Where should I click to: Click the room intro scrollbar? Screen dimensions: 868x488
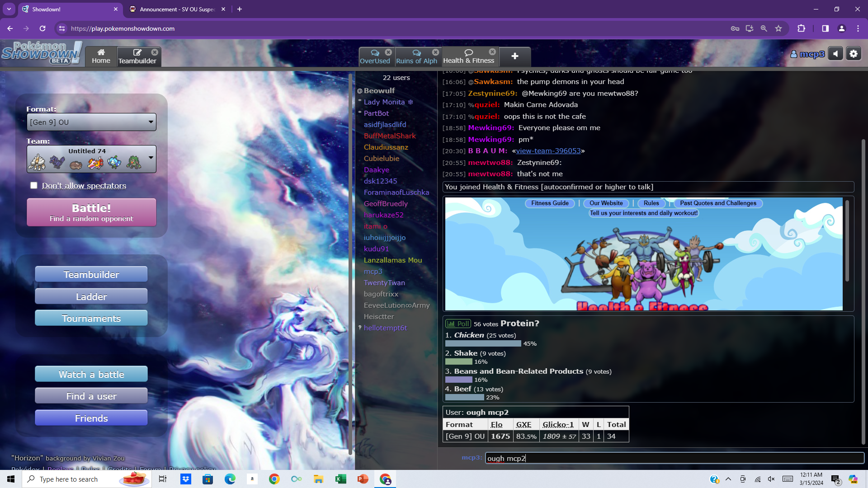[x=847, y=242]
